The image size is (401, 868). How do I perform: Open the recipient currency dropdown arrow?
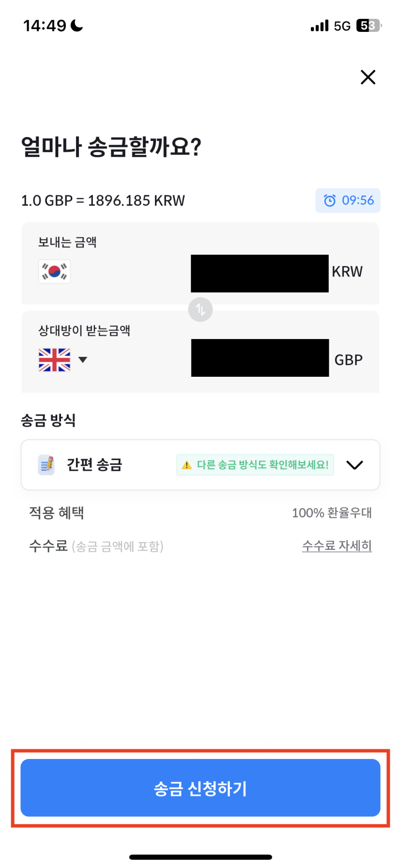(83, 360)
